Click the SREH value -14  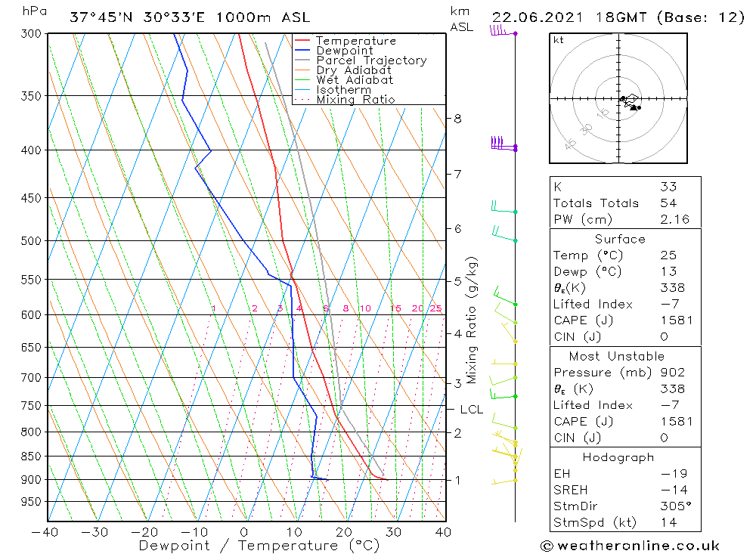click(674, 490)
